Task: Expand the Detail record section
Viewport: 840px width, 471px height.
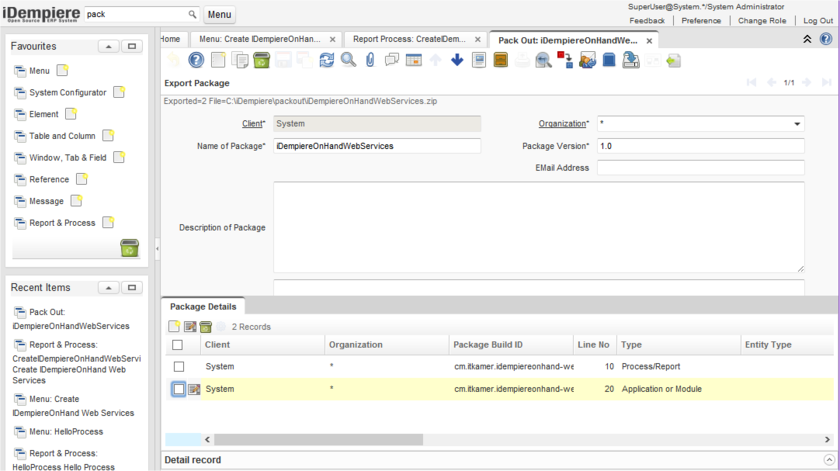Action: (192, 460)
